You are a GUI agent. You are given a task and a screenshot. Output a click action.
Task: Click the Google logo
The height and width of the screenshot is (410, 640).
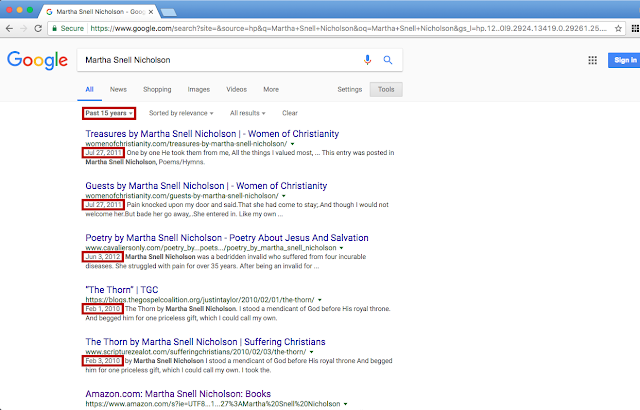37,60
